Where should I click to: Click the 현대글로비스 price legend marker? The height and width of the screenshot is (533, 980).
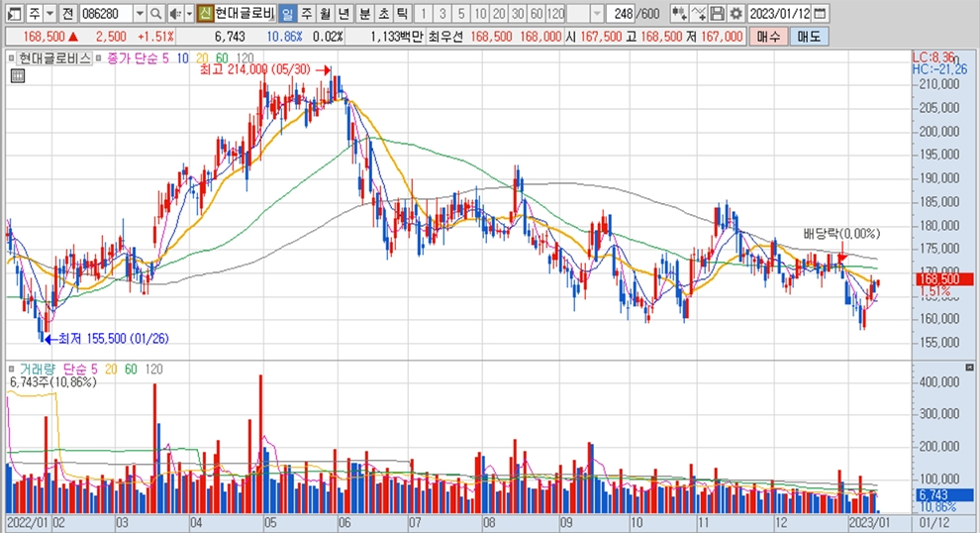(x=13, y=58)
